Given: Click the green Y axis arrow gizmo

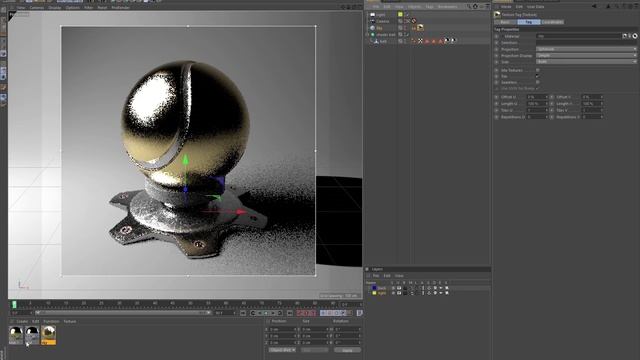Looking at the screenshot, I should pyautogui.click(x=185, y=159).
